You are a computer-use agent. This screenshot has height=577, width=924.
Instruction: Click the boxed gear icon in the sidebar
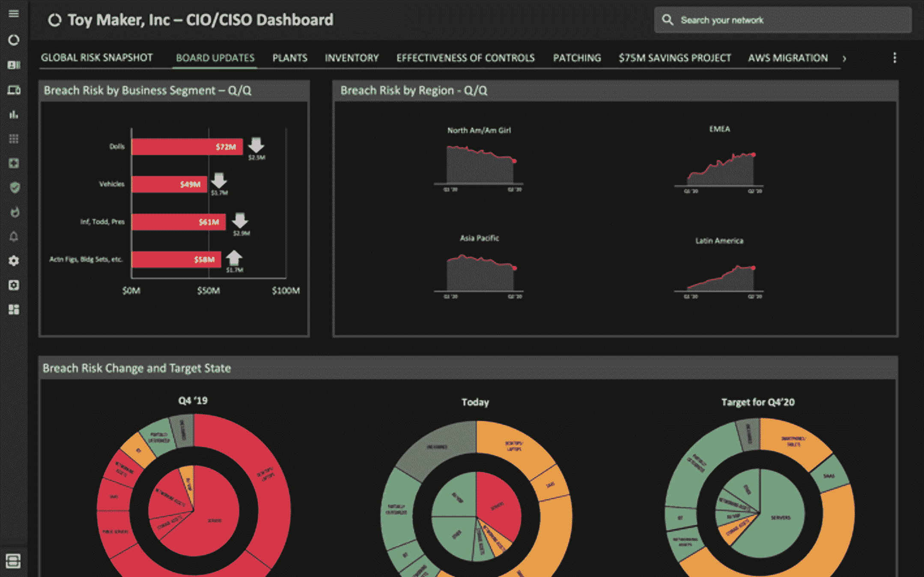click(x=14, y=285)
